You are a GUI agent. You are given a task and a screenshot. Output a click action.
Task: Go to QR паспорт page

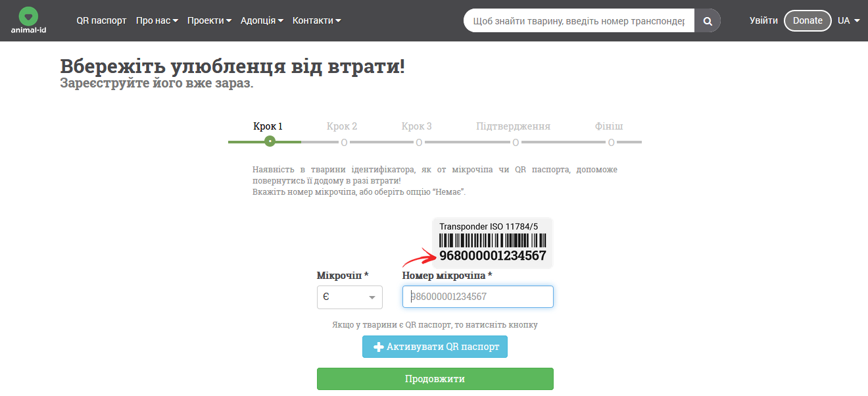point(101,20)
